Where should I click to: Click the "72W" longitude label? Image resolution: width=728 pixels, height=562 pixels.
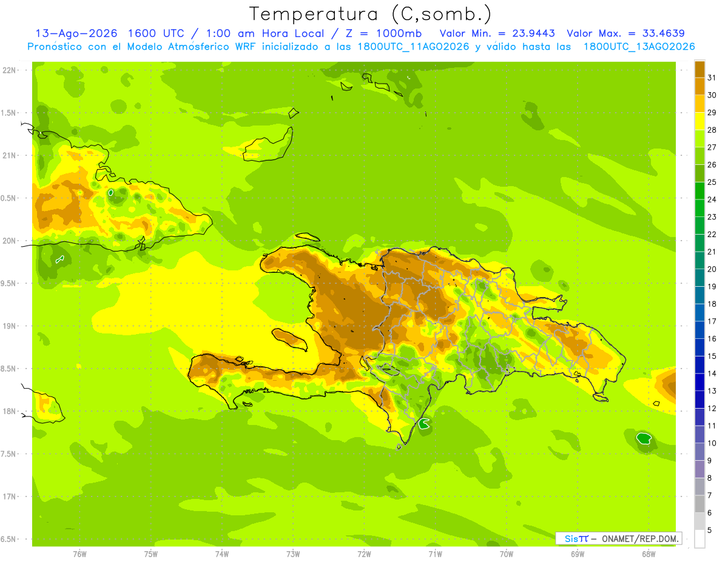364,554
